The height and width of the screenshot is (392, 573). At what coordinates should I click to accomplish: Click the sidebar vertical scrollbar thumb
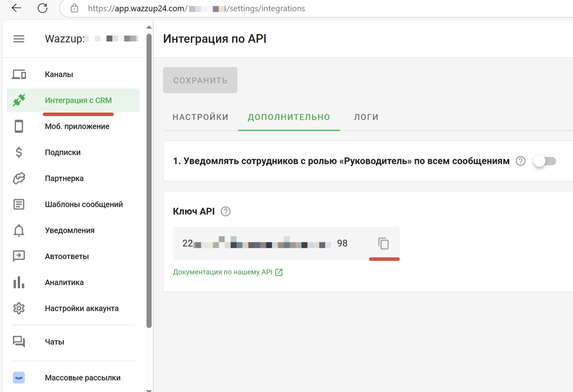(149, 181)
